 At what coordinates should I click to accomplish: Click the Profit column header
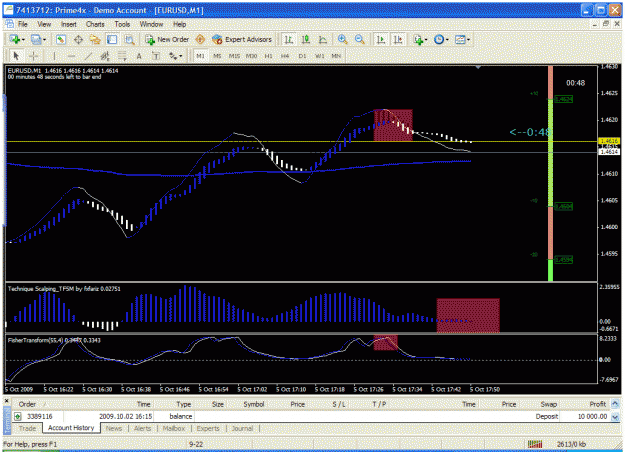(597, 404)
